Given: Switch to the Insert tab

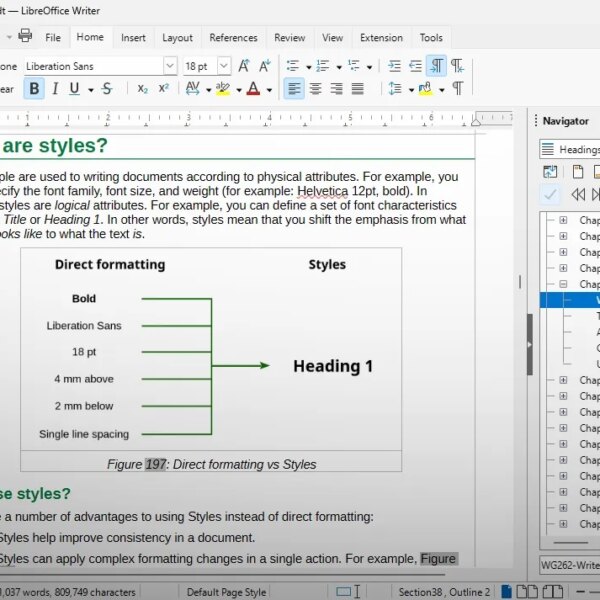Looking at the screenshot, I should pos(133,38).
